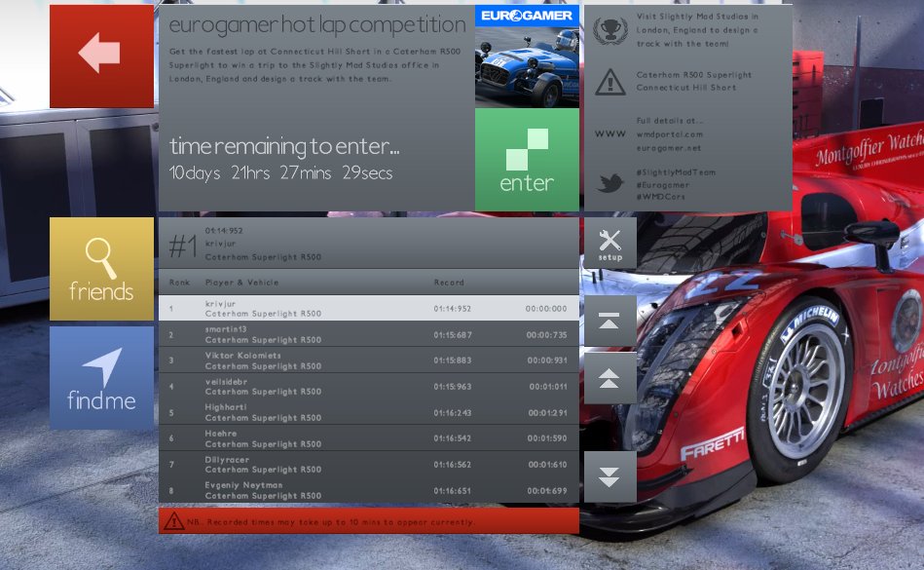The width and height of the screenshot is (924, 570).
Task: Click the #SlightlyMadTeam hashtag
Action: click(676, 172)
